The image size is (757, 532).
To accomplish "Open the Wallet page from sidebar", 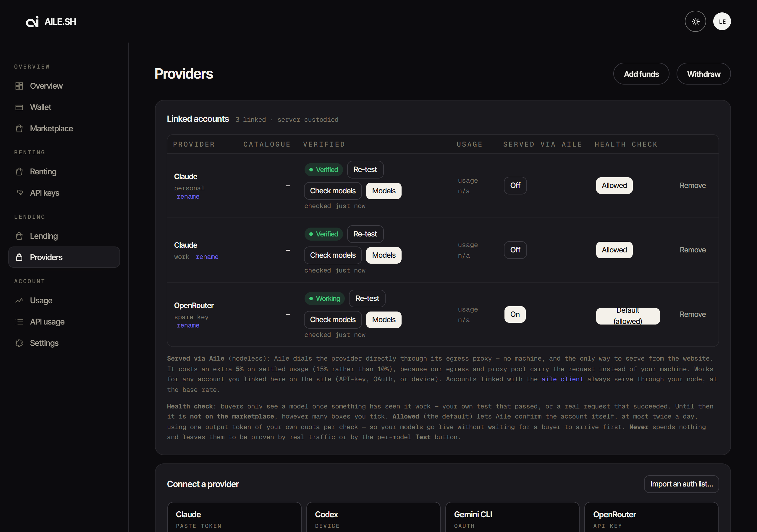I will click(64, 108).
